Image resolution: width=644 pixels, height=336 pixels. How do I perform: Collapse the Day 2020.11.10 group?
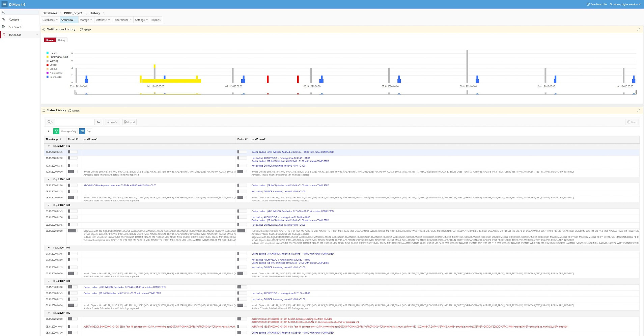coord(49,146)
